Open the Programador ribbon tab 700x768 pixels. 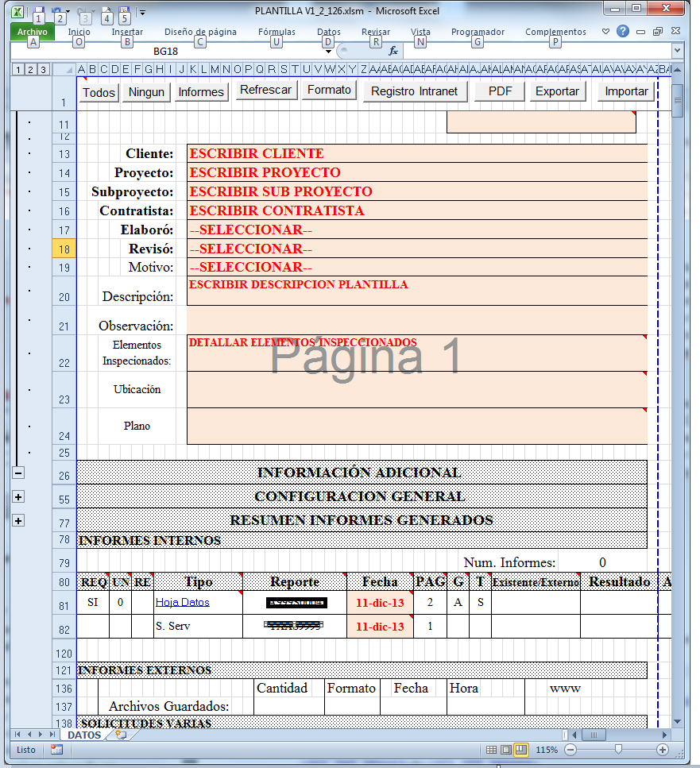pyautogui.click(x=478, y=33)
